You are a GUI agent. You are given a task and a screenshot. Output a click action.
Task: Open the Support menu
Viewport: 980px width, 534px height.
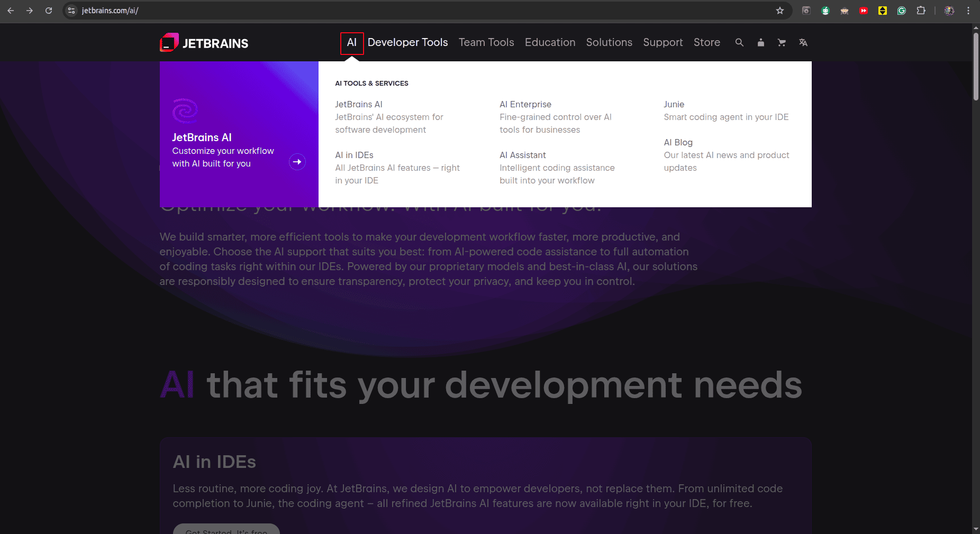(x=663, y=42)
